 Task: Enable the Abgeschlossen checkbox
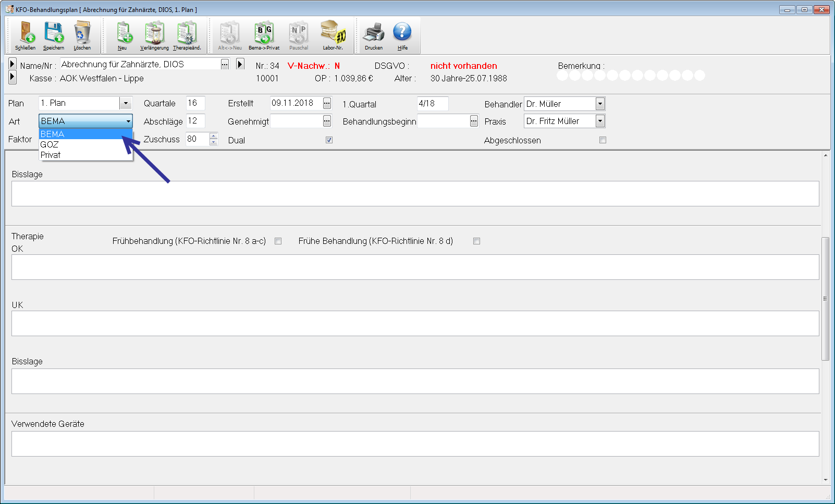[603, 140]
